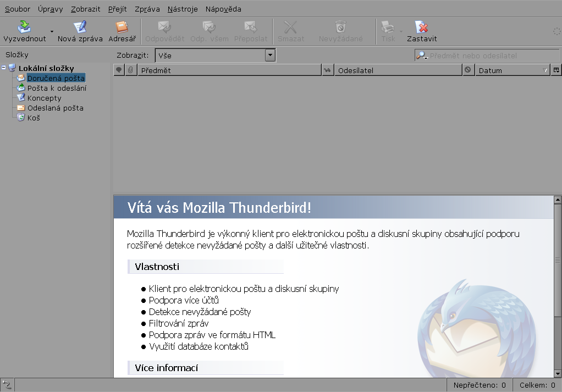This screenshot has width=562, height=392.
Task: Click 'Využití databáze kontaktů' list item
Action: 199,346
